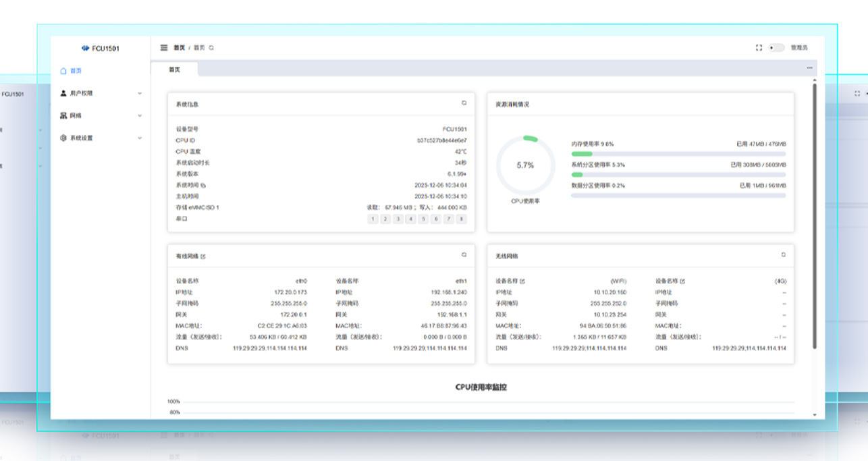Click the hamburger menu collapse icon
The height and width of the screenshot is (461, 868).
[164, 48]
